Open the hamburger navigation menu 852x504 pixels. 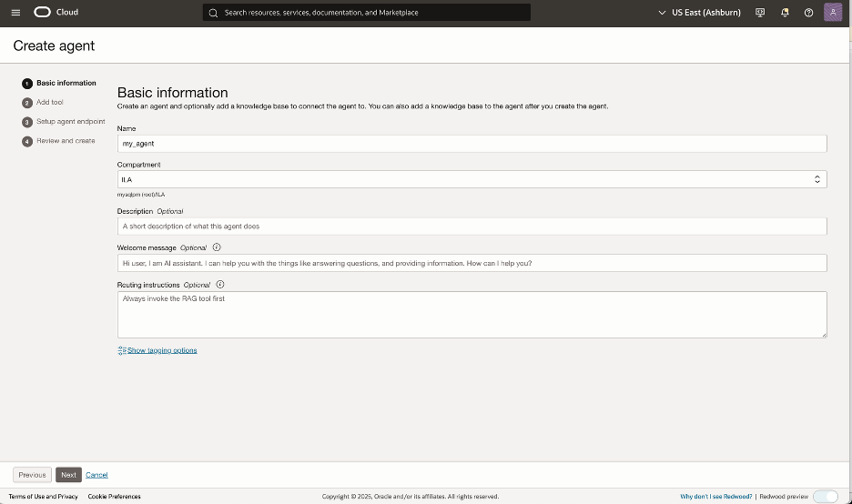(x=15, y=13)
